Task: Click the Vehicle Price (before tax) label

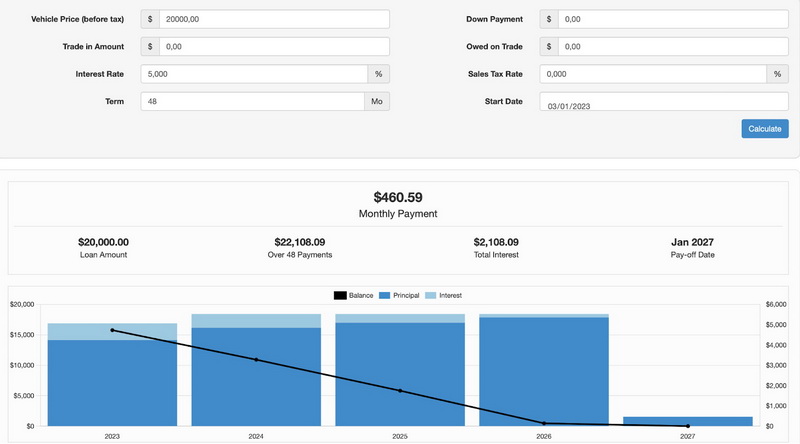Action: point(78,19)
